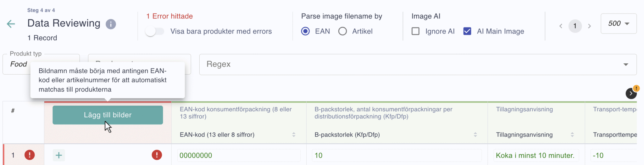Click the plus icon in row 1
644x165 pixels.
click(x=59, y=155)
